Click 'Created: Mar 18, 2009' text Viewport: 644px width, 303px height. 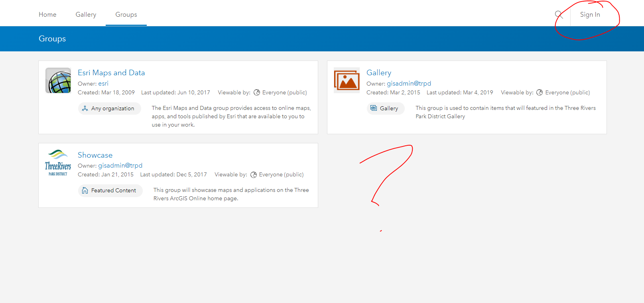tap(106, 92)
